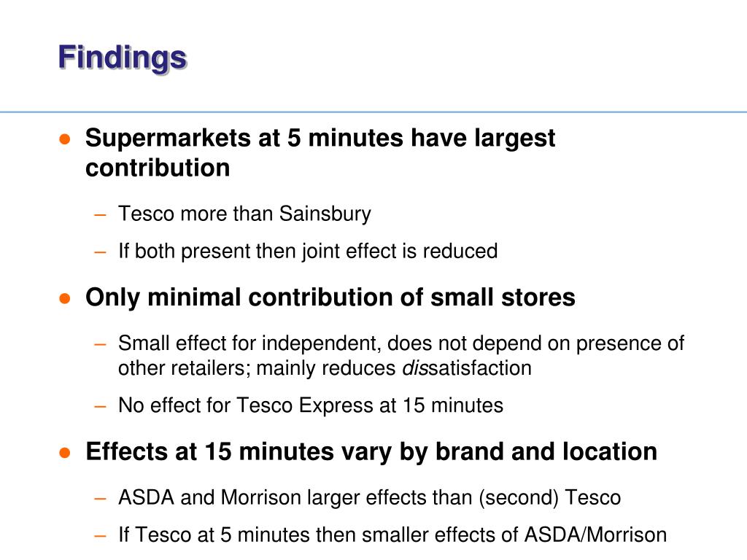Click the text Tesco more than Sainsbury

(x=244, y=214)
